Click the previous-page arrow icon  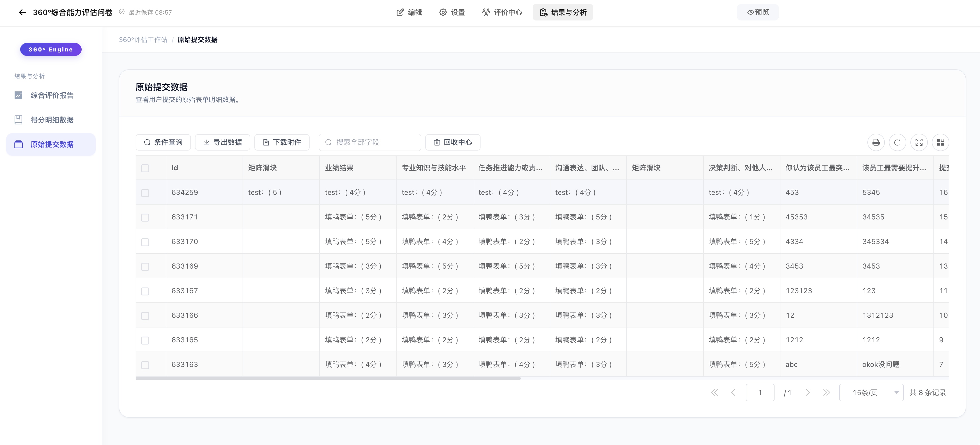733,393
